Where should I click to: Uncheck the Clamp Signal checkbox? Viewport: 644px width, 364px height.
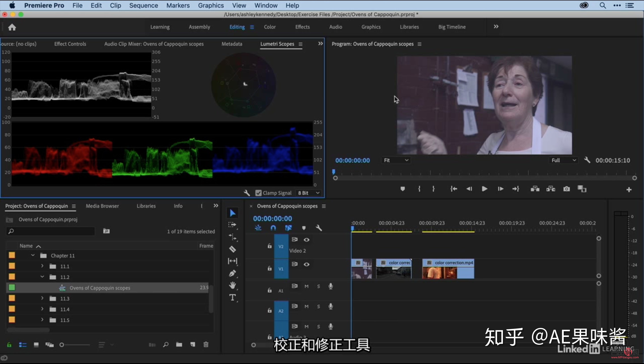258,193
